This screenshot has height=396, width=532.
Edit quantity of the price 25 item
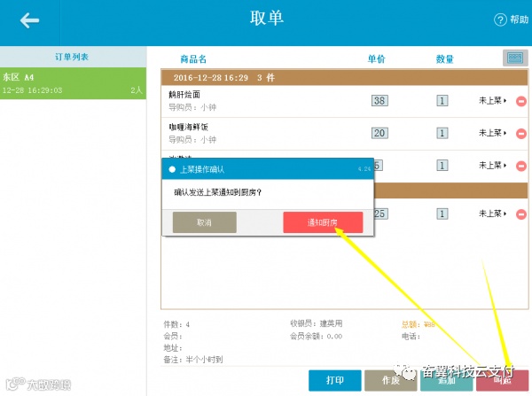[x=442, y=214]
